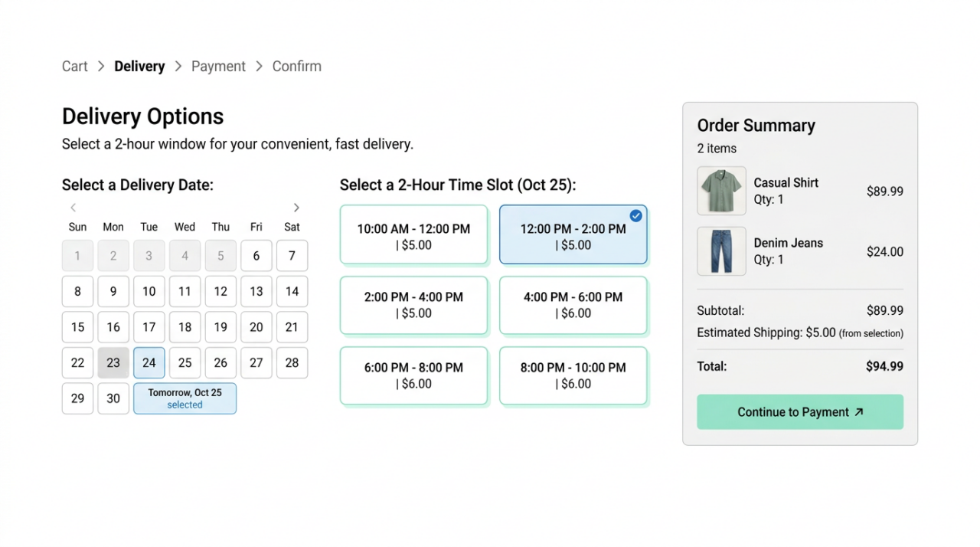
Task: Set delivery date to the 26th
Action: (220, 362)
